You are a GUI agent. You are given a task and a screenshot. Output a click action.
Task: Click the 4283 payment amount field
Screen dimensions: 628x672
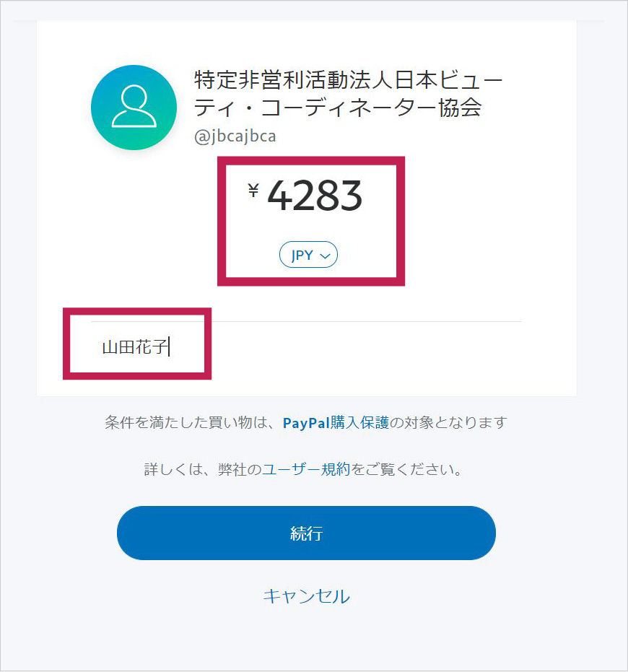point(315,196)
